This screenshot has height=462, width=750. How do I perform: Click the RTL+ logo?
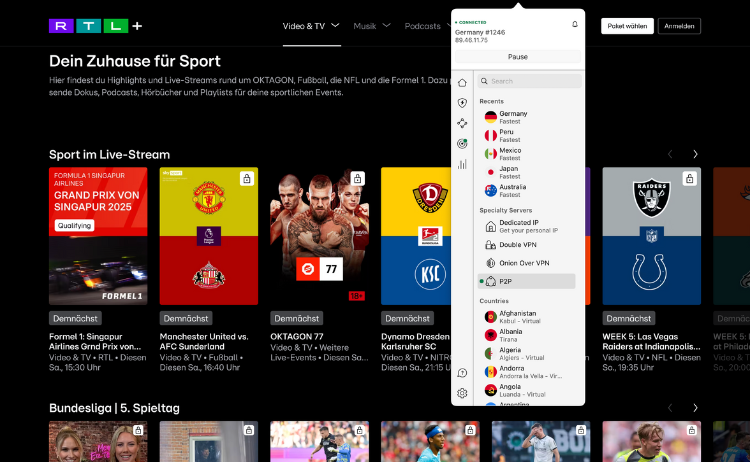pos(95,26)
